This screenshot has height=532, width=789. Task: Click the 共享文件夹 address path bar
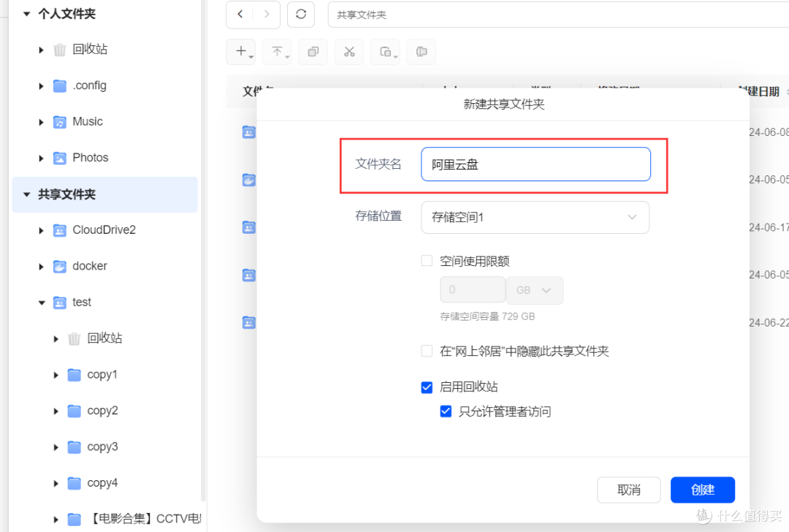tap(558, 15)
